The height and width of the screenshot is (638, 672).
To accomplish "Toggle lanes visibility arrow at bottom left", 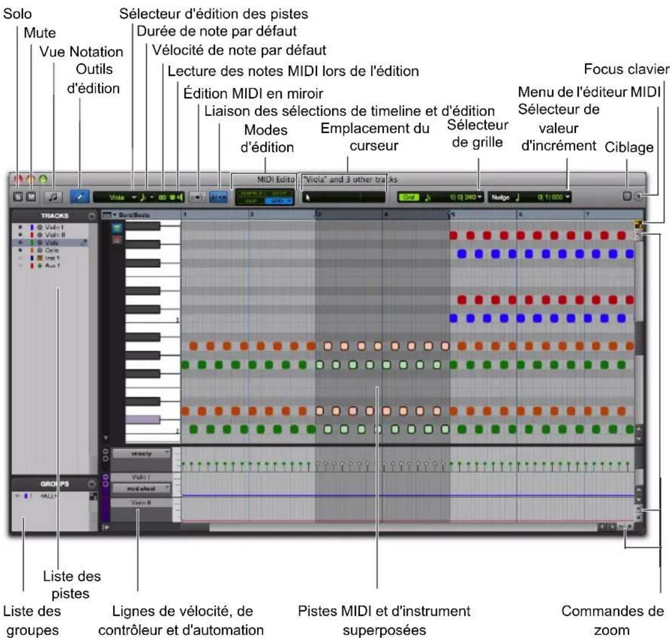I will click(x=105, y=527).
